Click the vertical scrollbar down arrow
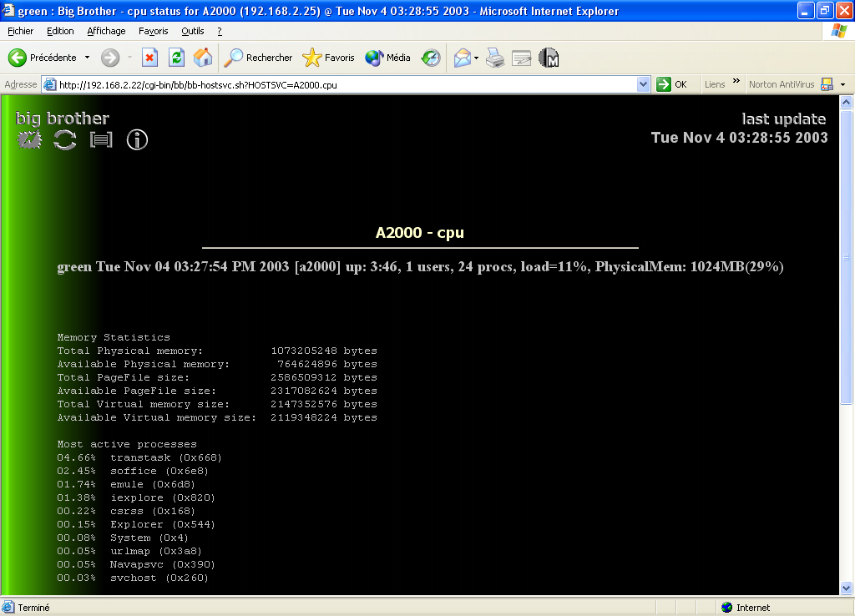 click(847, 589)
